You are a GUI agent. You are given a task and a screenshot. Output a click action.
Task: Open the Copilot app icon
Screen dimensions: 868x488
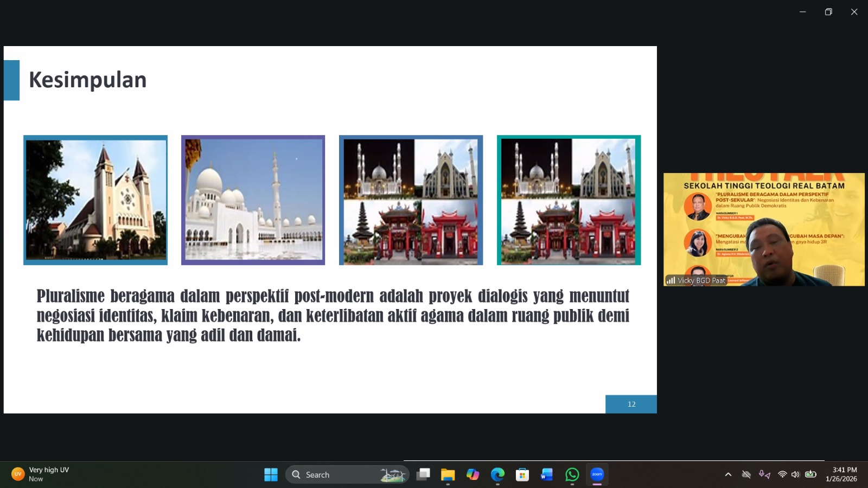473,474
